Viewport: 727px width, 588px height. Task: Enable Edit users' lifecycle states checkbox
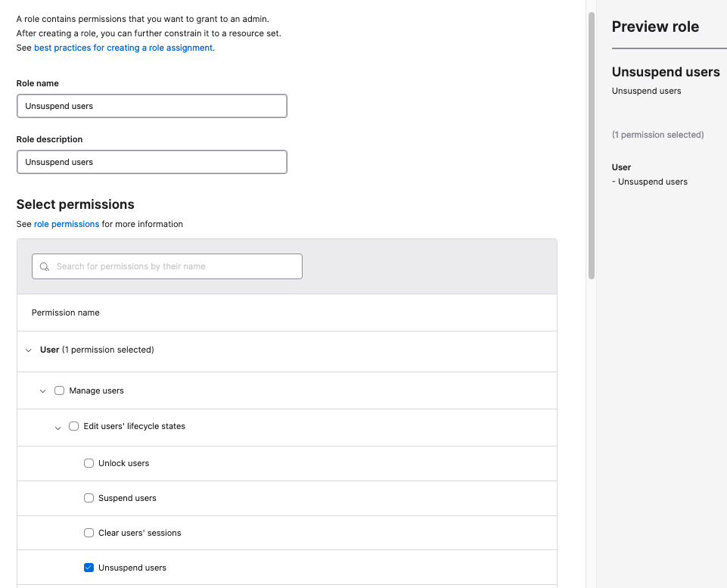pos(74,426)
